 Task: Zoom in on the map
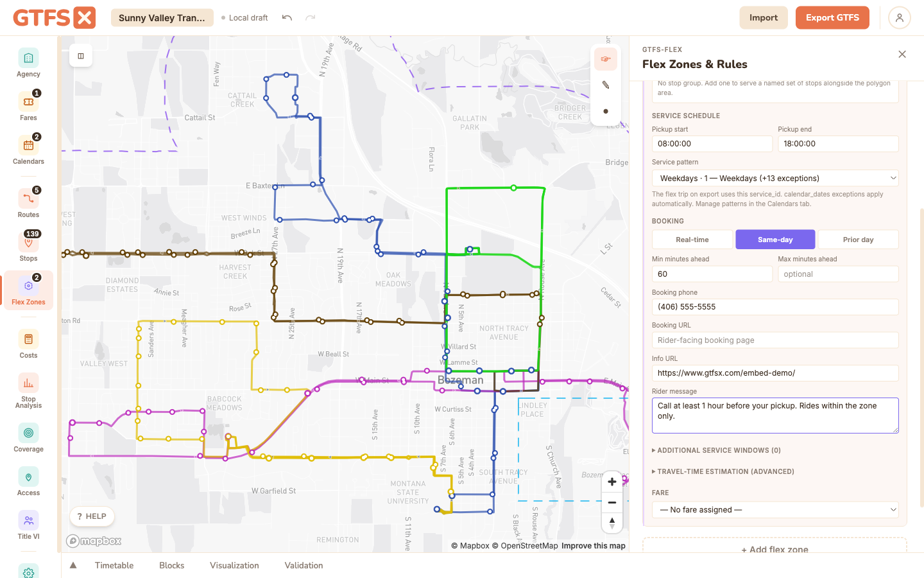tap(612, 482)
